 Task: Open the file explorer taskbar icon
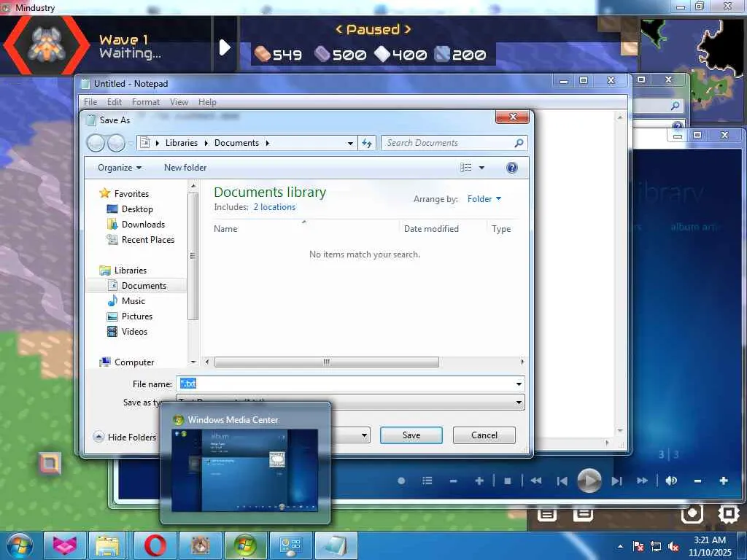(x=108, y=545)
